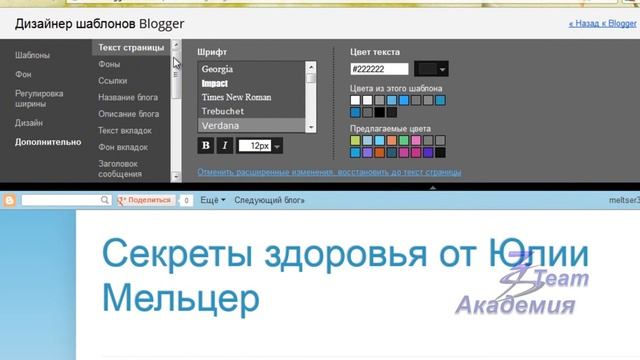Click the font list scroll-up arrow
This screenshot has height=360, width=640.
coord(311,67)
